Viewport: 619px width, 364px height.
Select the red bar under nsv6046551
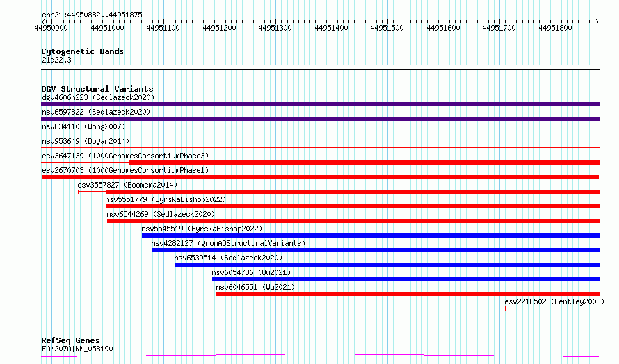tap(408, 294)
